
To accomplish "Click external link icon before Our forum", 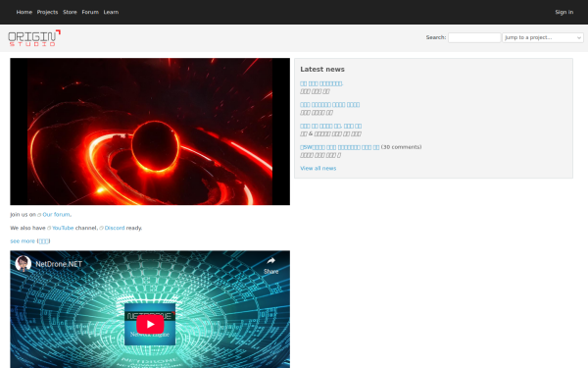I will point(39,215).
